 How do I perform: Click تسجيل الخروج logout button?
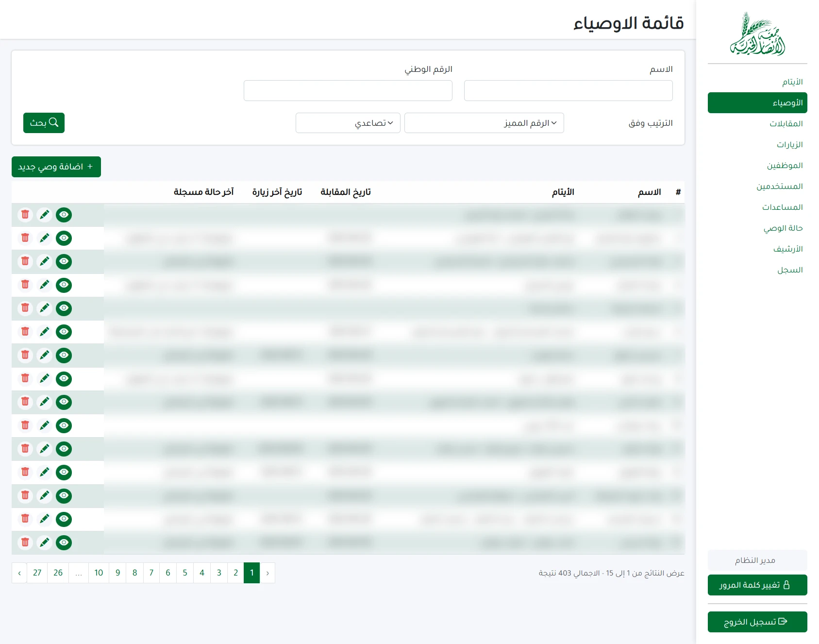pos(757,622)
